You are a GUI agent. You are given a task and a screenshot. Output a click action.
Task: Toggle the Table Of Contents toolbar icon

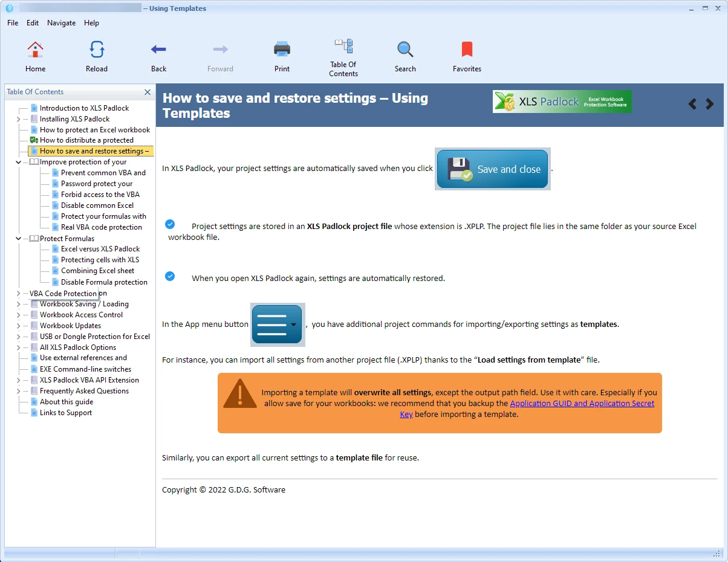[x=343, y=47]
